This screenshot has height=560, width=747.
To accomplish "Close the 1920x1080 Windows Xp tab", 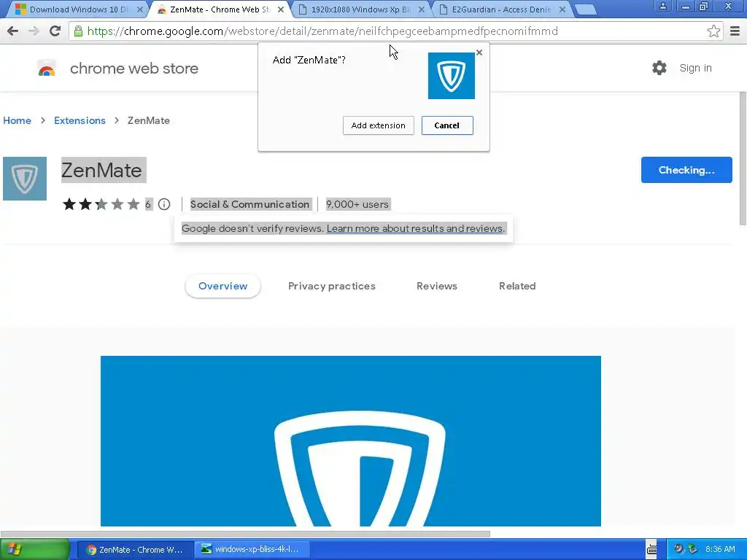I will tap(421, 9).
